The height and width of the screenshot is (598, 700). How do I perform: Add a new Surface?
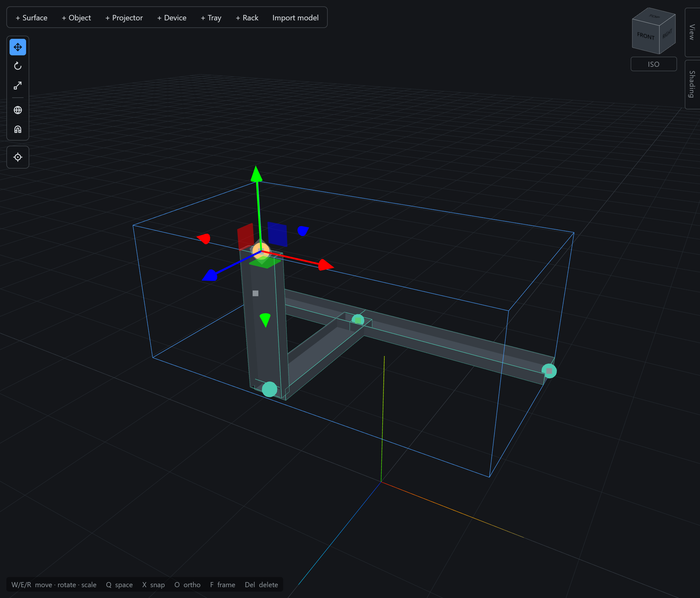pos(31,17)
